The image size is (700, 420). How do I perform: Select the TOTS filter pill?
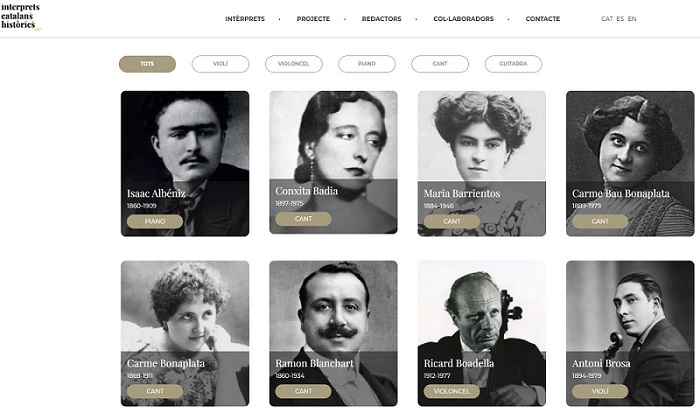[147, 64]
